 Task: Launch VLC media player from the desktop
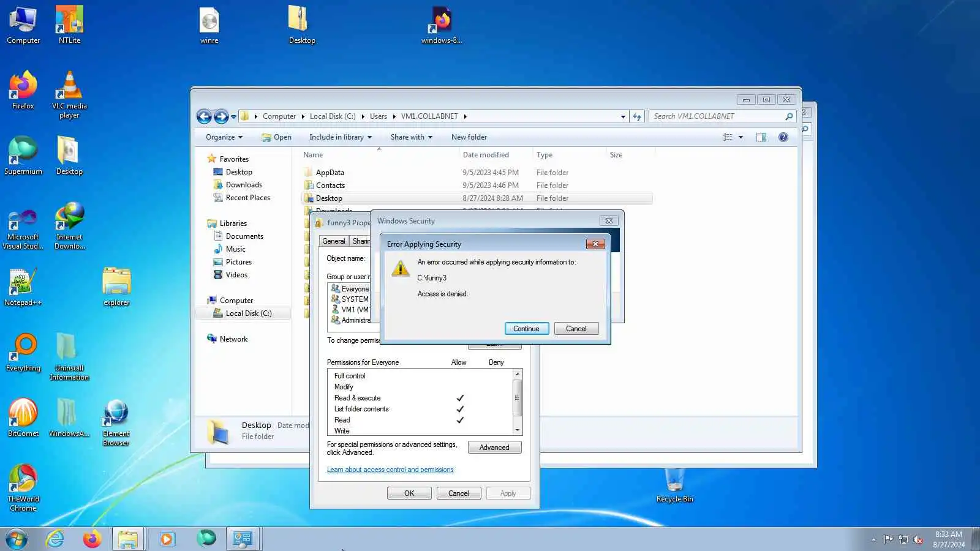tap(69, 94)
